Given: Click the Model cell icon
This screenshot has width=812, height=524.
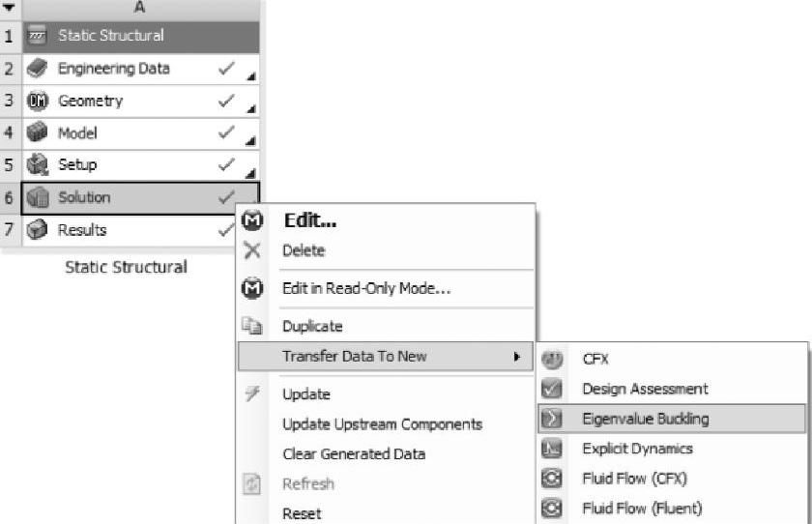Looking at the screenshot, I should pyautogui.click(x=38, y=132).
